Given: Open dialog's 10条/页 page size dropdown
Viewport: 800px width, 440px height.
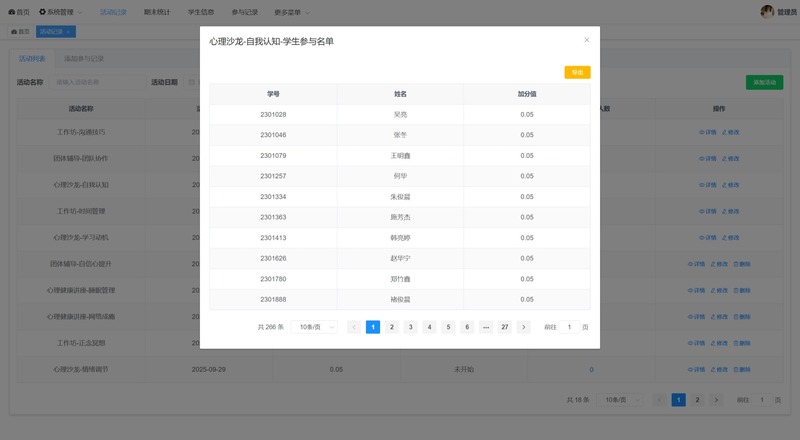Looking at the screenshot, I should [314, 327].
